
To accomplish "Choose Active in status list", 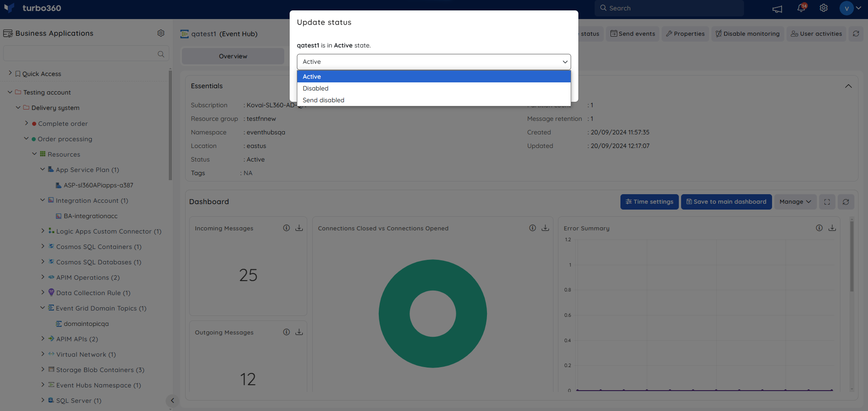I will pyautogui.click(x=434, y=76).
